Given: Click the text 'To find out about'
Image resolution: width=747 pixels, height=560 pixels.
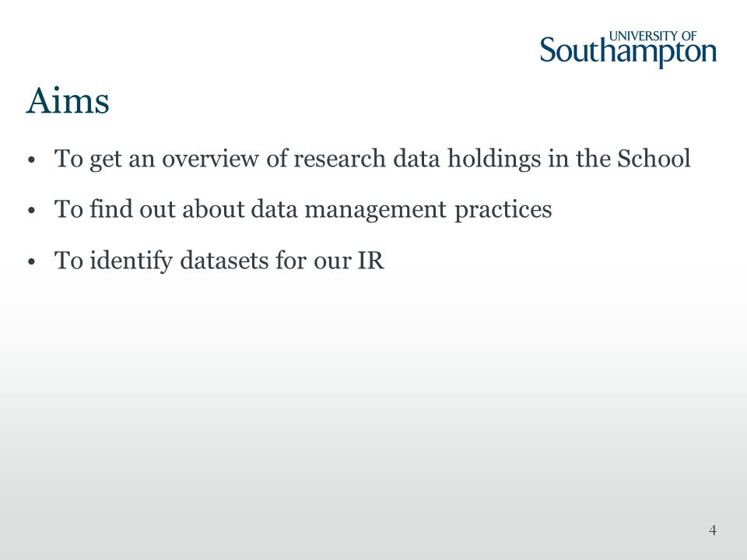Looking at the screenshot, I should [x=149, y=209].
